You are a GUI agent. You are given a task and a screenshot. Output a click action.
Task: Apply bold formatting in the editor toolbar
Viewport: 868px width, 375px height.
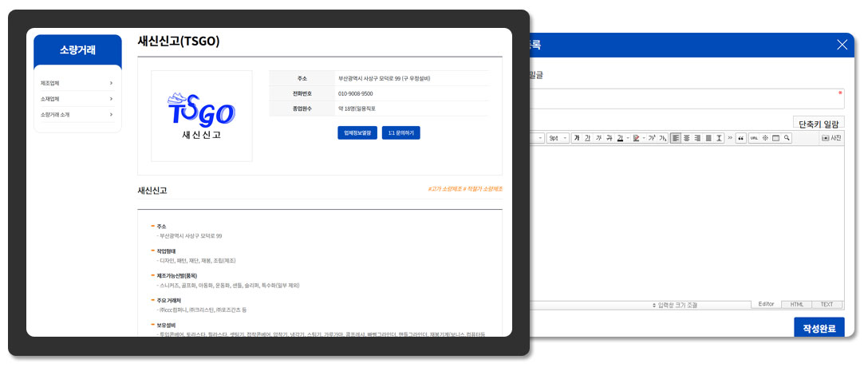click(x=576, y=138)
